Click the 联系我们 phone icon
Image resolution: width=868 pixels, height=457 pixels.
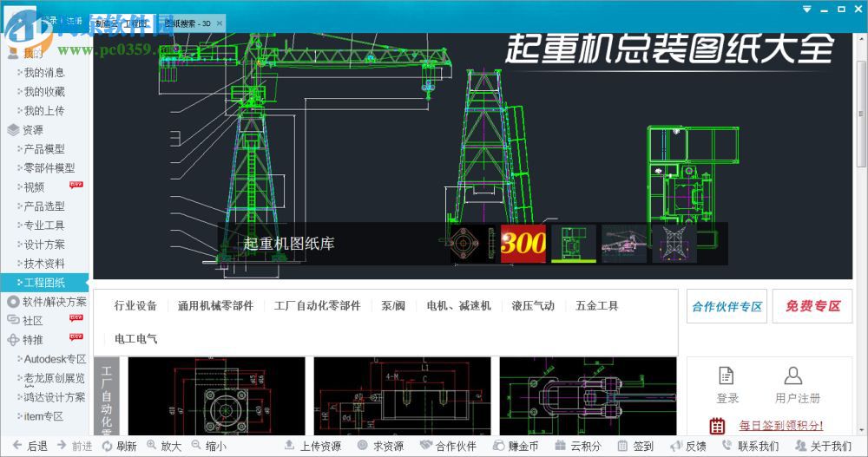coord(727,445)
